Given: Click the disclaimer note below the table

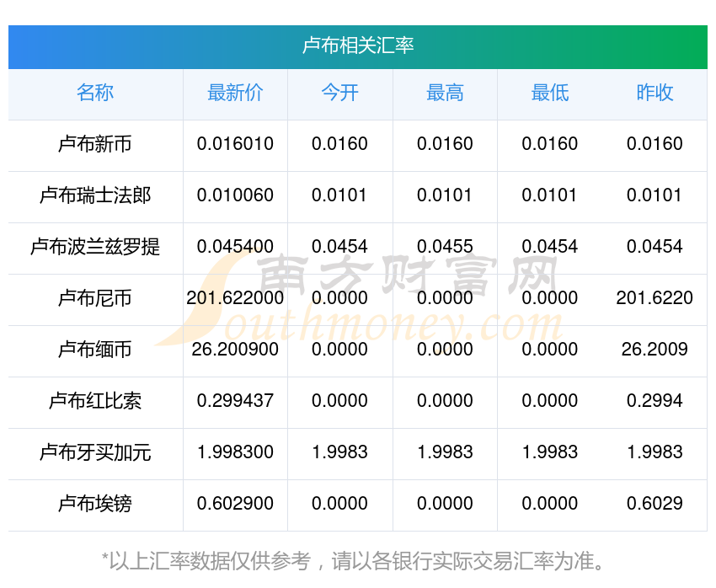Looking at the screenshot, I should [353, 561].
